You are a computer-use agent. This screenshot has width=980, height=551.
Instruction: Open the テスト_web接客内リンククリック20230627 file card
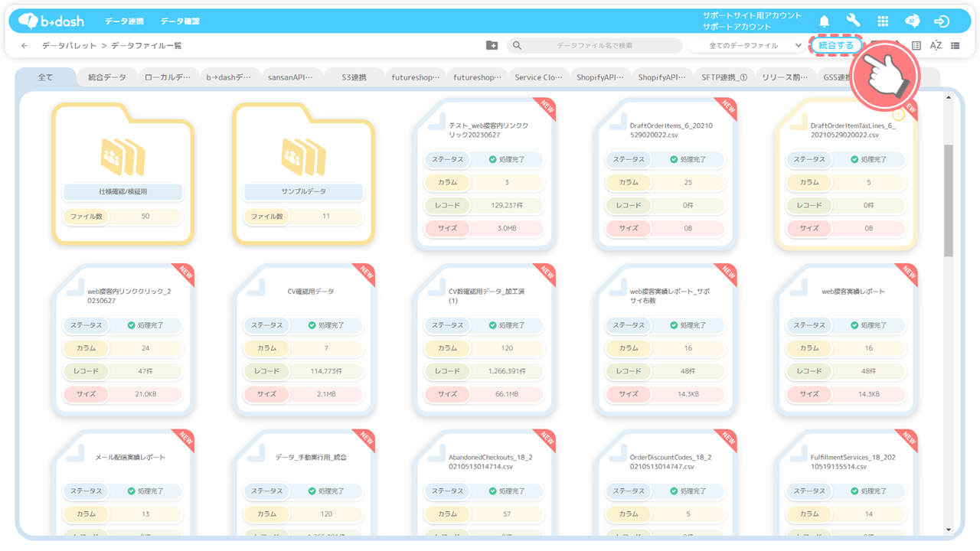coord(485,174)
